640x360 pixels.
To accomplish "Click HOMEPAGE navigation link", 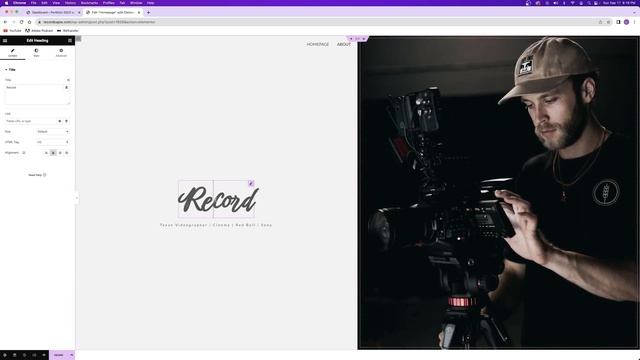I will 318,44.
